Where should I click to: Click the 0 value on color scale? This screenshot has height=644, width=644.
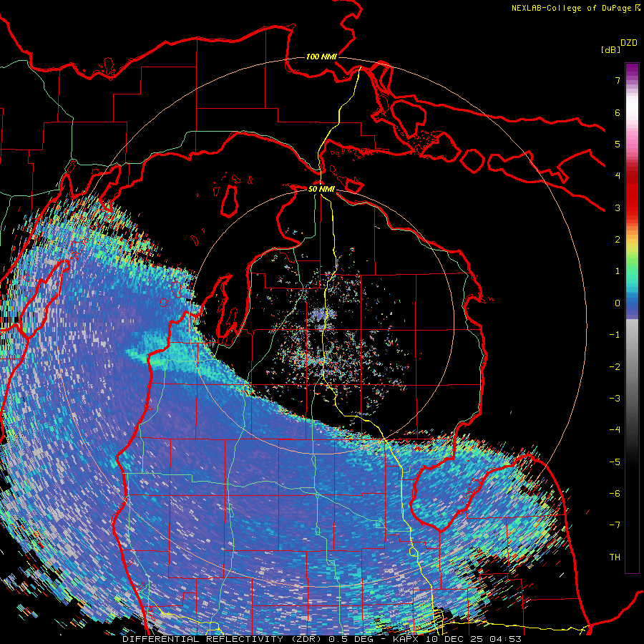click(x=618, y=303)
